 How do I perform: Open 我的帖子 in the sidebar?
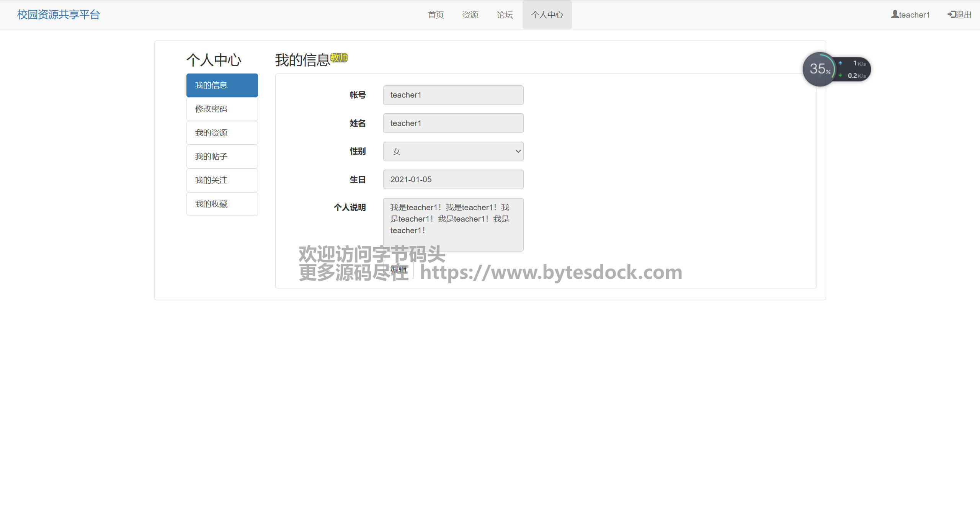[222, 157]
